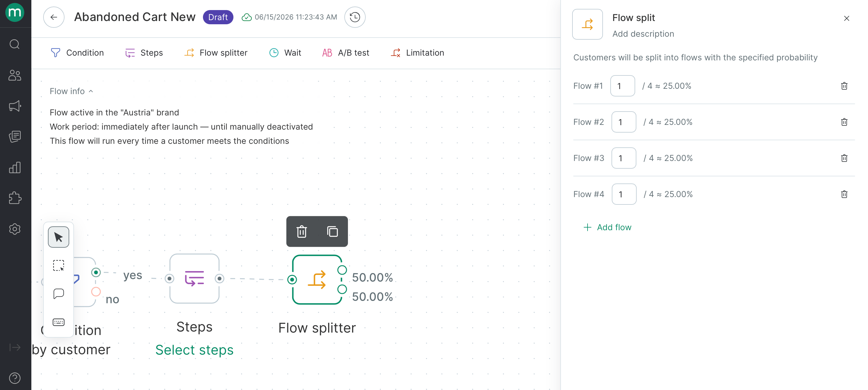Open the analytics bar chart icon

tap(14, 167)
